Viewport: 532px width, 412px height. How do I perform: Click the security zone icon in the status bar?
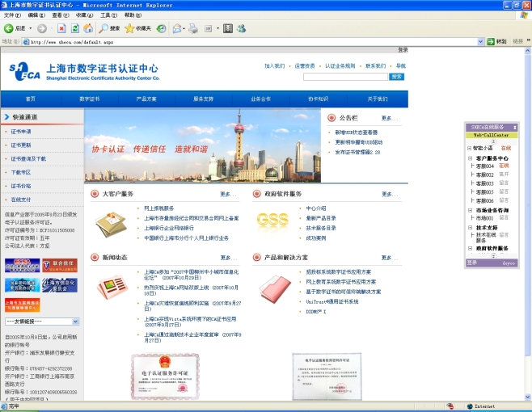pos(470,406)
